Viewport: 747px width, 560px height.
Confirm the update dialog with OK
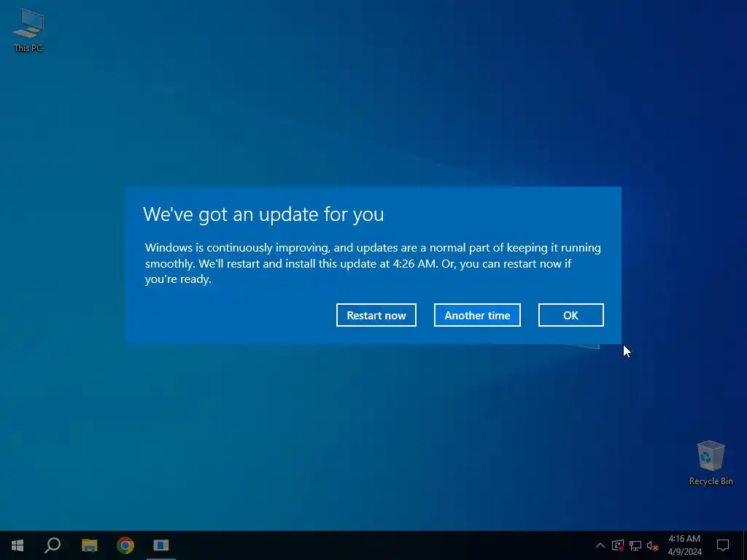570,315
